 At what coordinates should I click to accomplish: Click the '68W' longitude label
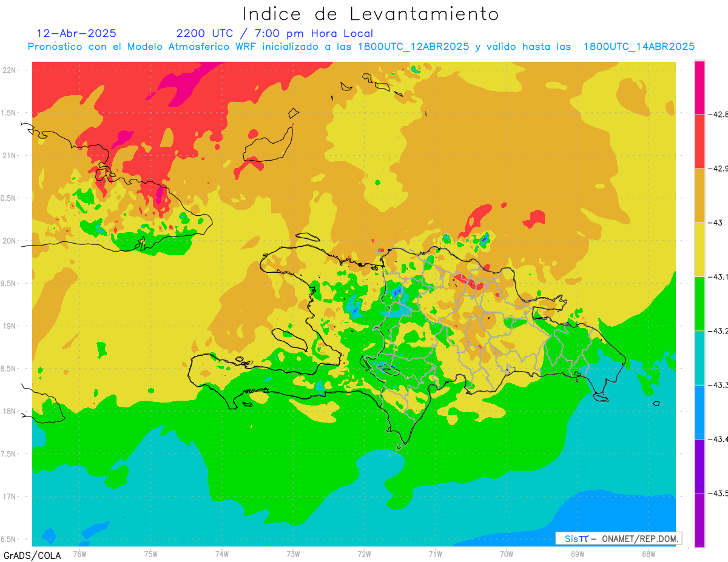tap(649, 554)
